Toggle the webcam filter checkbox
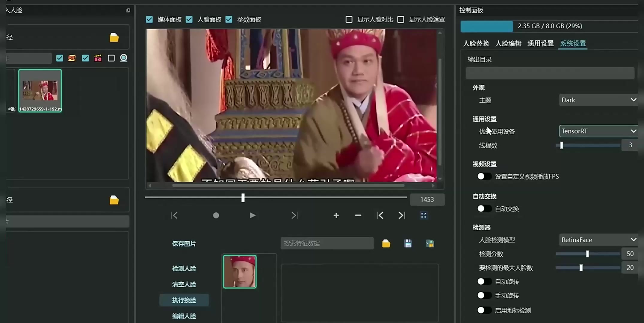This screenshot has height=323, width=644. pos(111,58)
